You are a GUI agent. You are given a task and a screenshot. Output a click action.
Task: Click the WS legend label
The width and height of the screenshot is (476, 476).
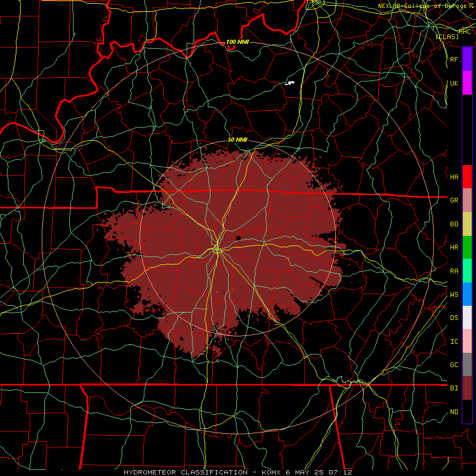point(454,295)
